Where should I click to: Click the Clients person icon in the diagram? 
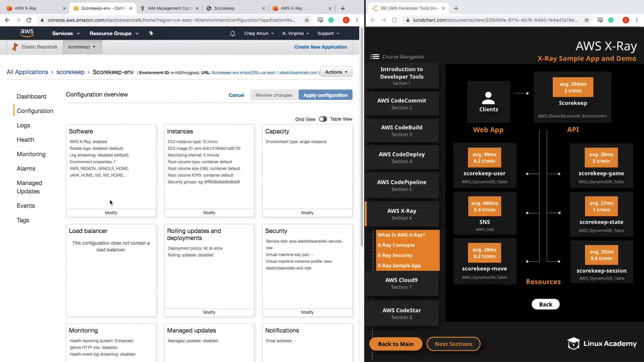(x=488, y=98)
